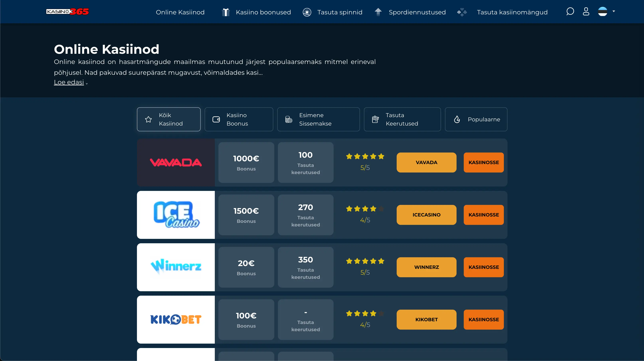The height and width of the screenshot is (361, 644).
Task: Open Tasuta kasiinomängud menu item
Action: point(512,12)
